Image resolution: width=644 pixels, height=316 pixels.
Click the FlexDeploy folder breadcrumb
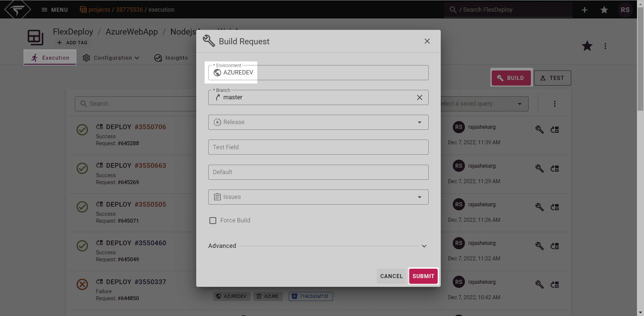pos(73,32)
